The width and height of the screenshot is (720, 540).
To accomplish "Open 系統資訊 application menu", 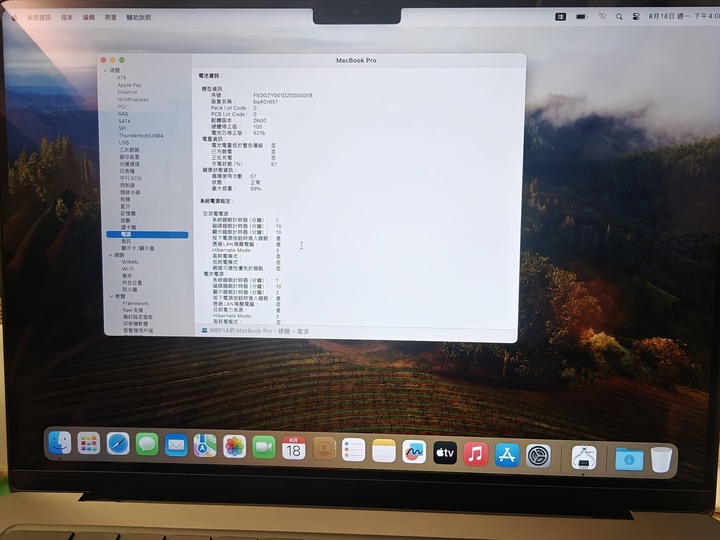I will click(39, 17).
